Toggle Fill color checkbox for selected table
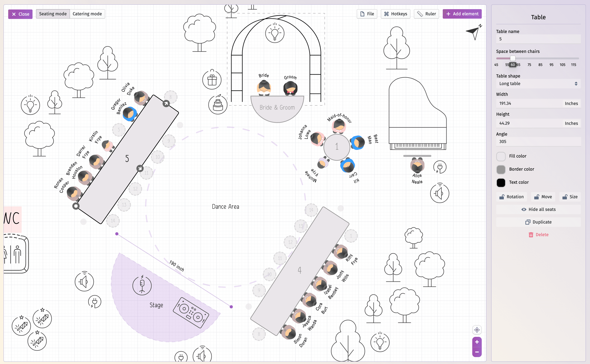590x364 pixels. click(x=501, y=156)
